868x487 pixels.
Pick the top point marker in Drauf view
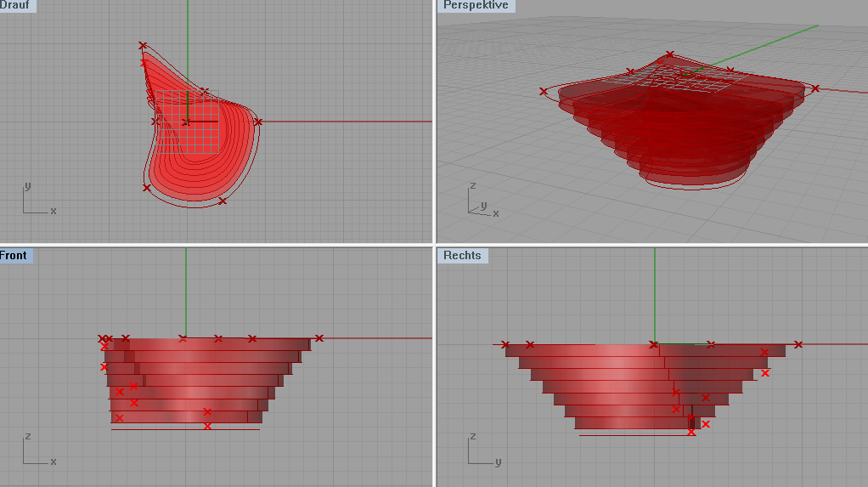[143, 45]
